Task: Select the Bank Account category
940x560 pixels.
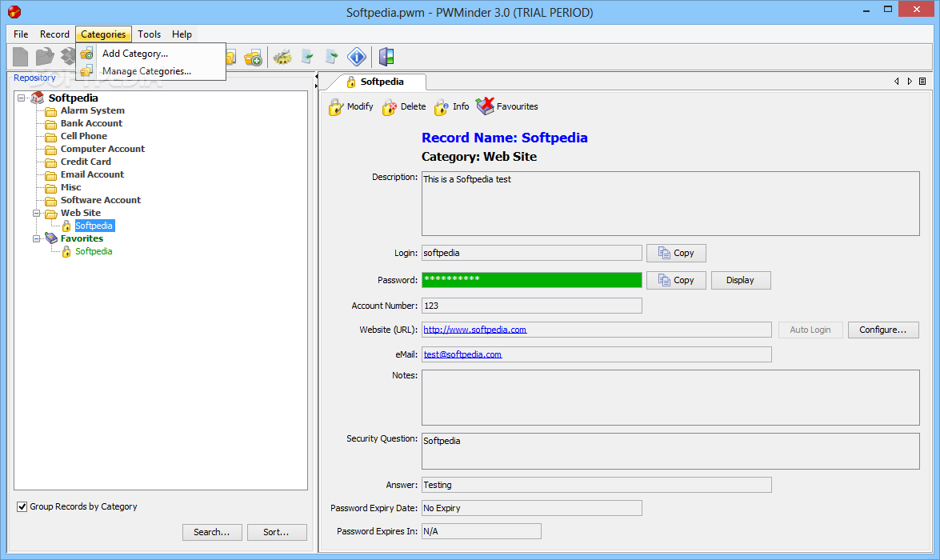Action: point(91,123)
